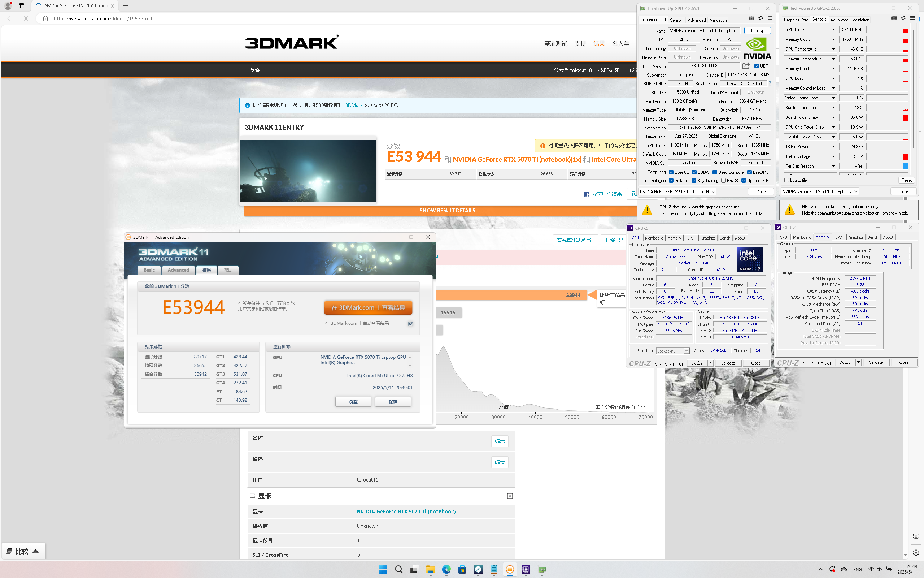The height and width of the screenshot is (578, 924).
Task: Open the browser tab actions icon
Action: pos(21,6)
